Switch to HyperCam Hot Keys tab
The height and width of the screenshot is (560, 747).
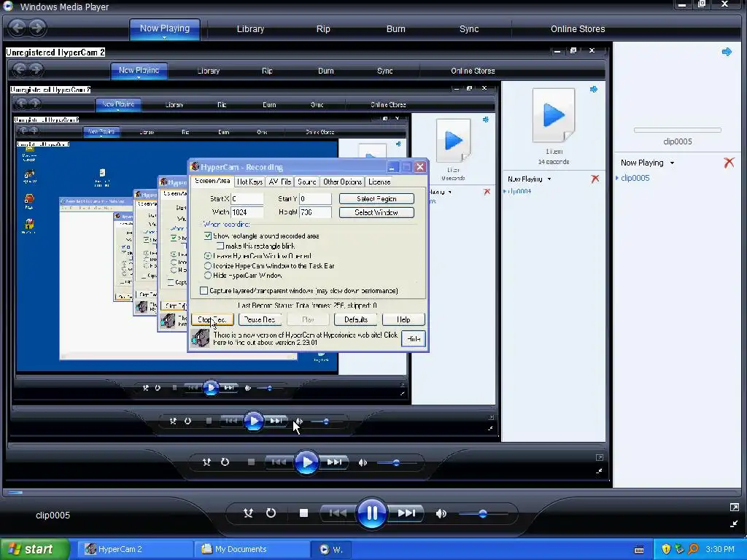(249, 182)
